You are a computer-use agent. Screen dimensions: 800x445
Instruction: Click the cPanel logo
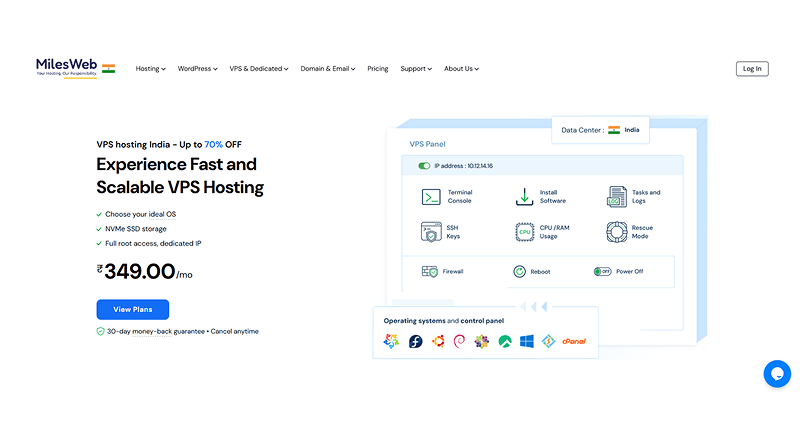click(x=574, y=341)
